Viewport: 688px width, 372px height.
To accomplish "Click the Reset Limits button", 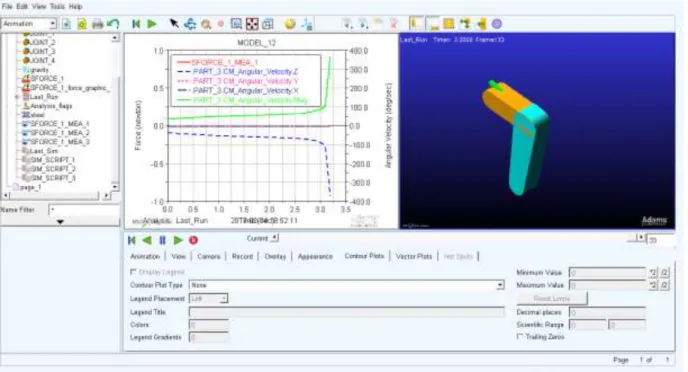I will [x=552, y=298].
